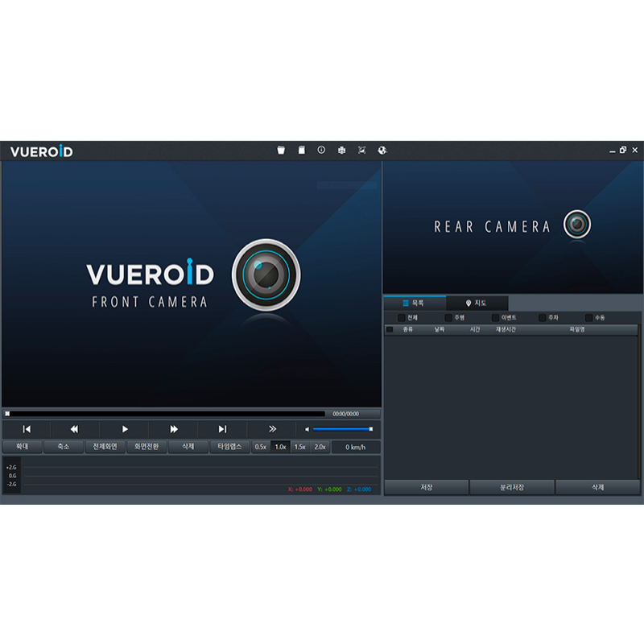
Task: Switch to the 지도 tab
Action: [477, 303]
